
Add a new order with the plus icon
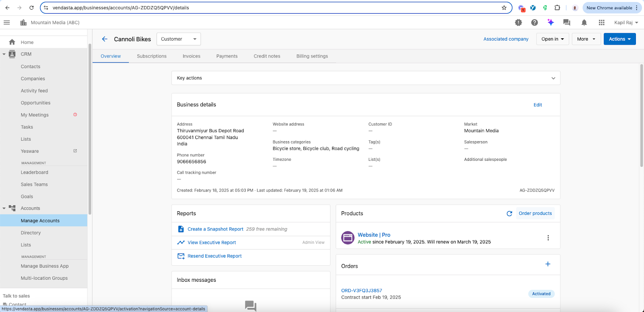[548, 264]
